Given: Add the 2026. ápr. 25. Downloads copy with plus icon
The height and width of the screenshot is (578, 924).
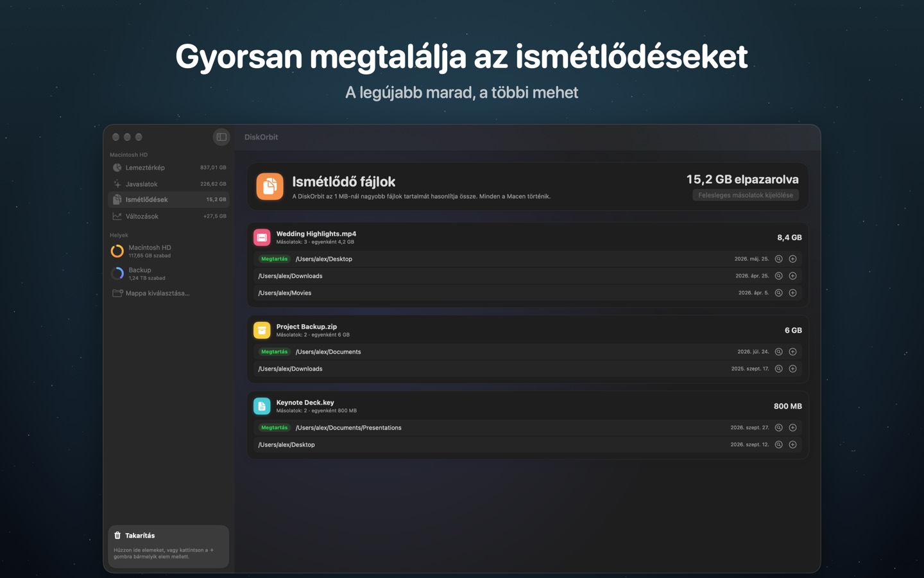Looking at the screenshot, I should (792, 276).
